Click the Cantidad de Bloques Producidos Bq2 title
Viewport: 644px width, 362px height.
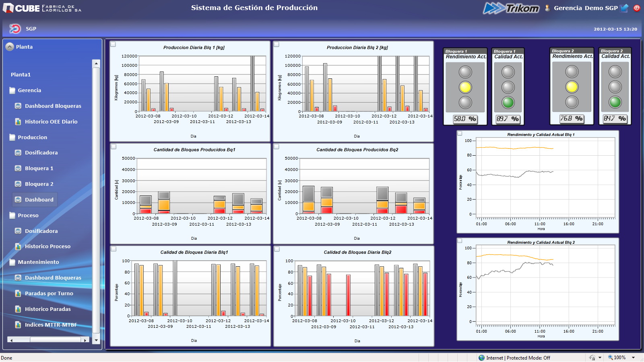357,150
